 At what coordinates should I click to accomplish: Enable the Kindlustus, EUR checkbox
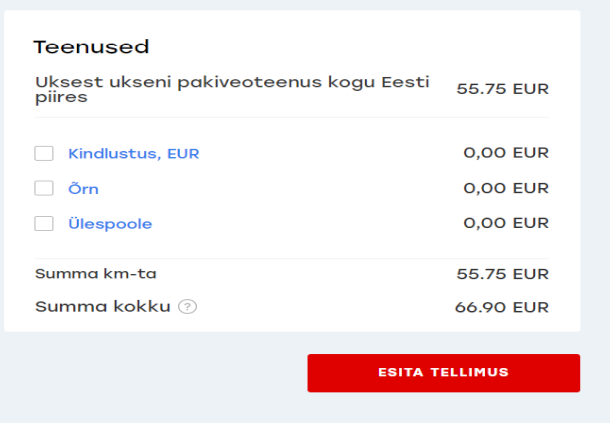[x=44, y=153]
